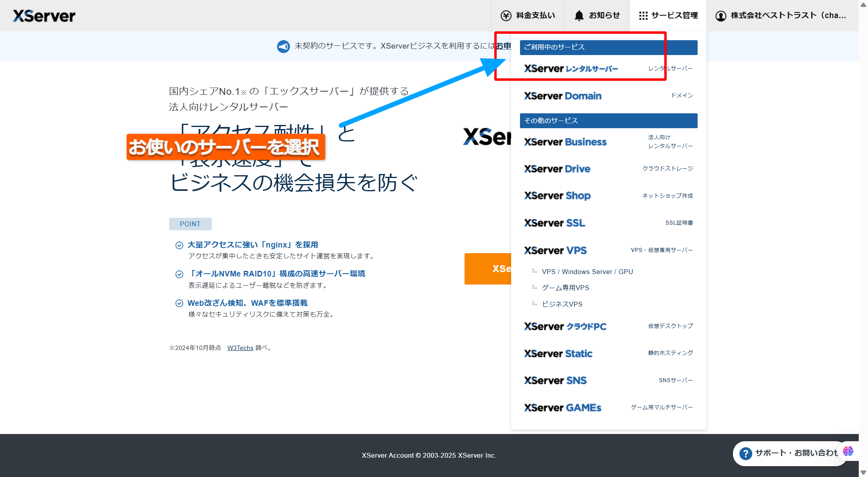Screen dimensions: 868x477
Task: Open お知らせ menu
Action: pyautogui.click(x=597, y=16)
